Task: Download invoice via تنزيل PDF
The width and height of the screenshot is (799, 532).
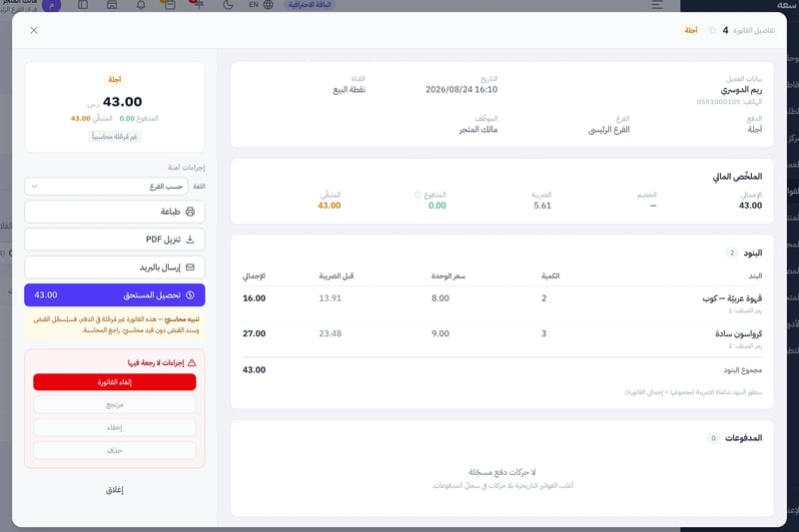Action: pos(115,240)
